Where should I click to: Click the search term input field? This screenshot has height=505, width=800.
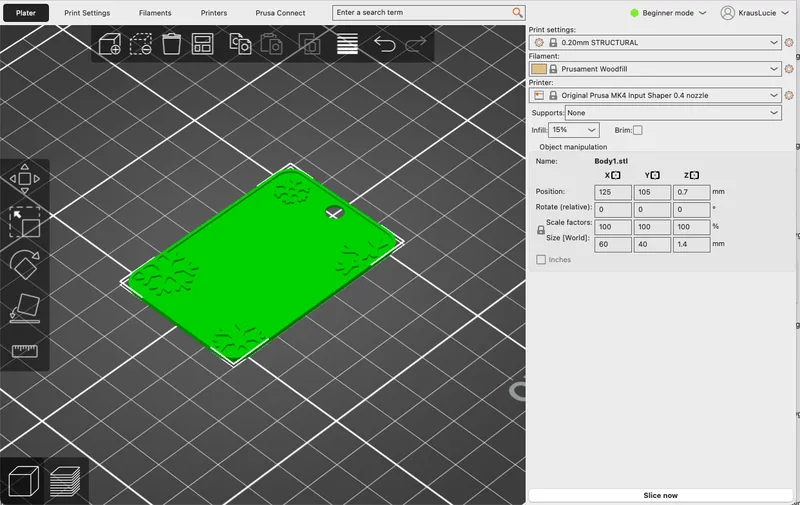pyautogui.click(x=422, y=12)
